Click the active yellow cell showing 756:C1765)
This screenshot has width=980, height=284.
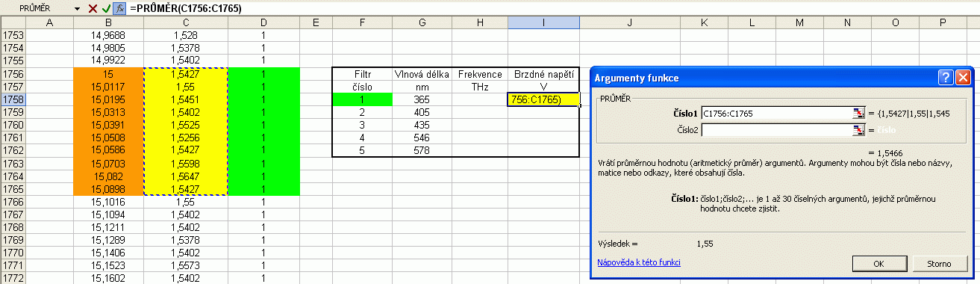[543, 99]
